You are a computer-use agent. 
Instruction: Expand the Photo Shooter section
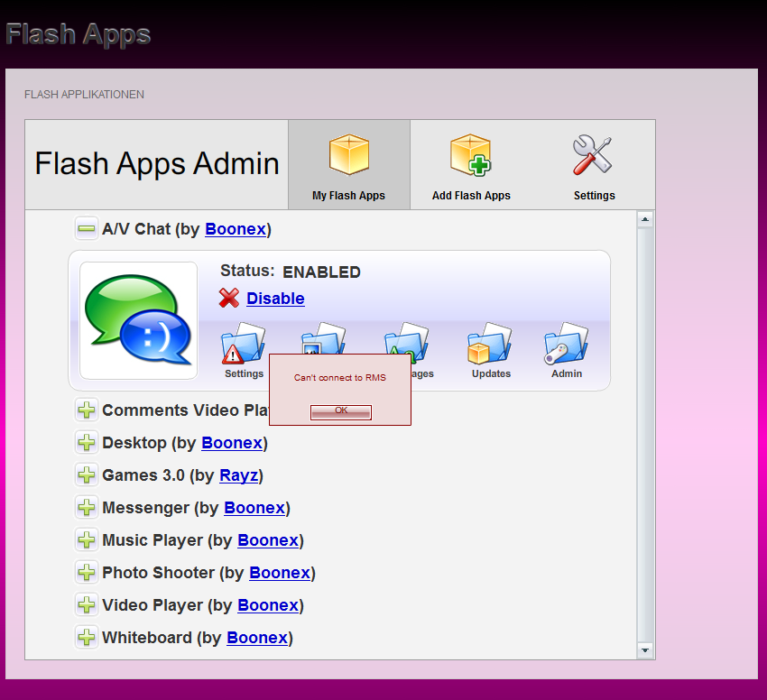[x=87, y=573]
